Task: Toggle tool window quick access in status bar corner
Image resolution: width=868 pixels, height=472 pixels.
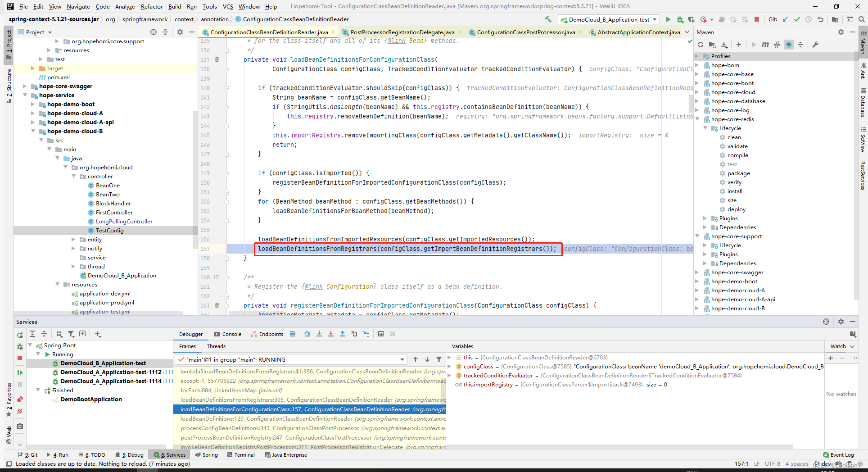Action: pyautogui.click(x=9, y=463)
